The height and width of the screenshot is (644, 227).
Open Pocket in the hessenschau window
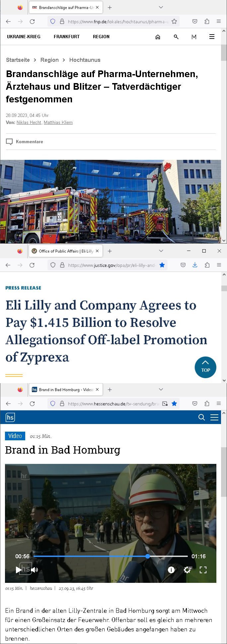pos(195,404)
